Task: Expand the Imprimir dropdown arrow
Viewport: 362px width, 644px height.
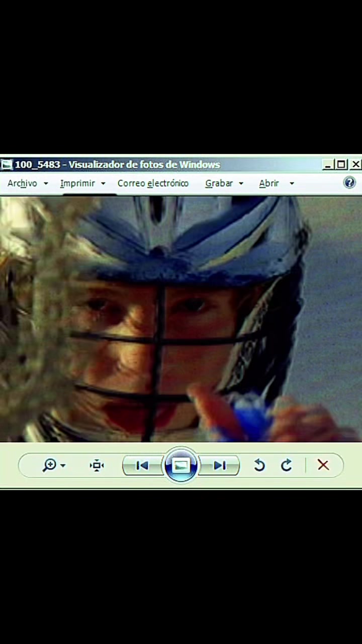Action: [103, 184]
